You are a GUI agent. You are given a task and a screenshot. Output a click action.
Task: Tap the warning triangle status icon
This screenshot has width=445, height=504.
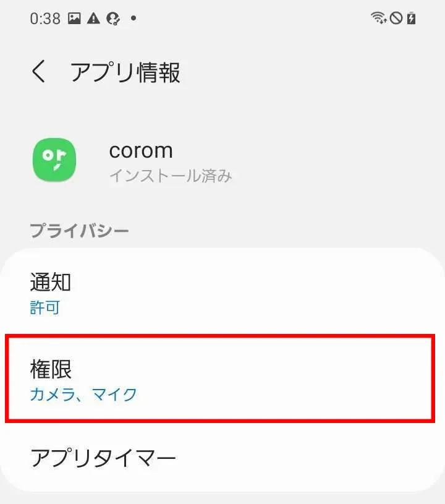pyautogui.click(x=93, y=19)
